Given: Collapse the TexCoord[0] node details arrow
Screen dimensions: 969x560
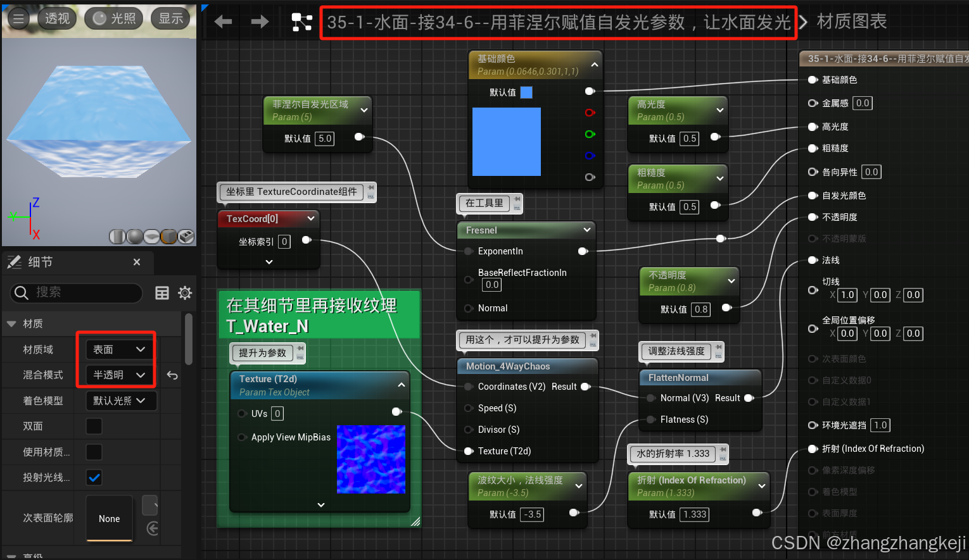Looking at the screenshot, I should (x=269, y=261).
